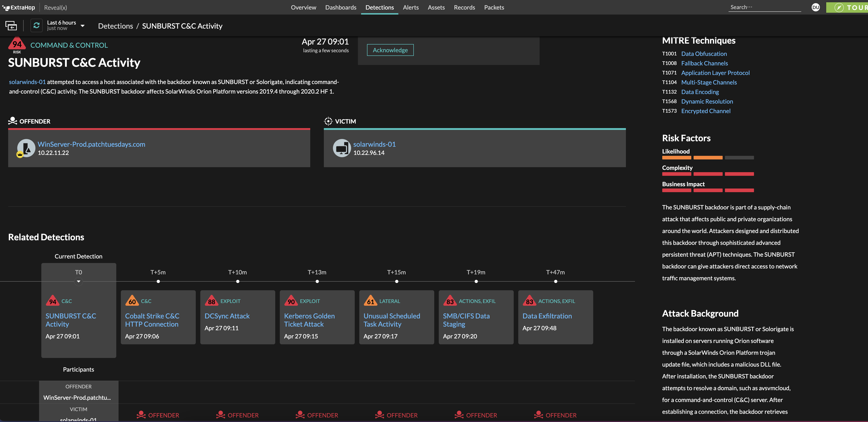Open Unusual Scheduled Task Activity detection

[392, 320]
